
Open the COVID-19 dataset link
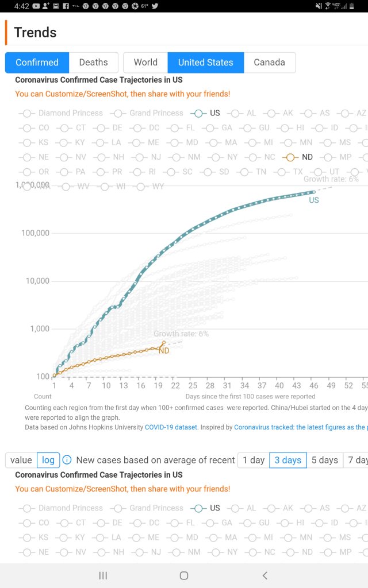coord(171,427)
